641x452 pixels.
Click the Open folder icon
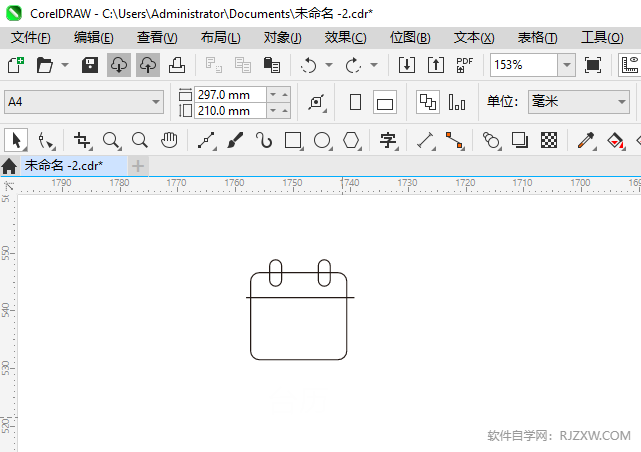(x=45, y=65)
